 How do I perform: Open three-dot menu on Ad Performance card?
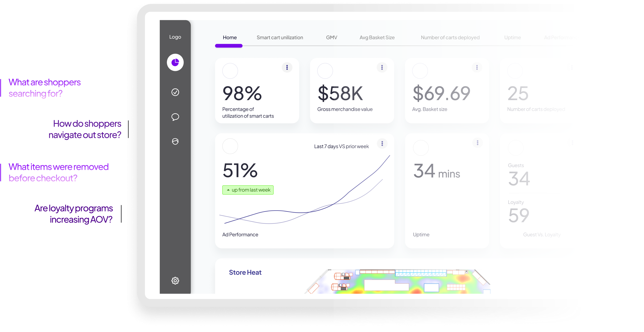point(382,143)
